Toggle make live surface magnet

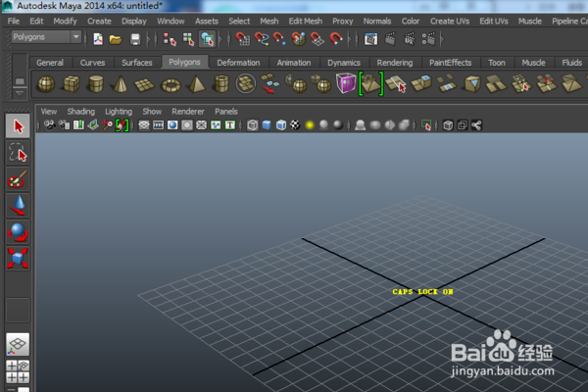[x=335, y=39]
